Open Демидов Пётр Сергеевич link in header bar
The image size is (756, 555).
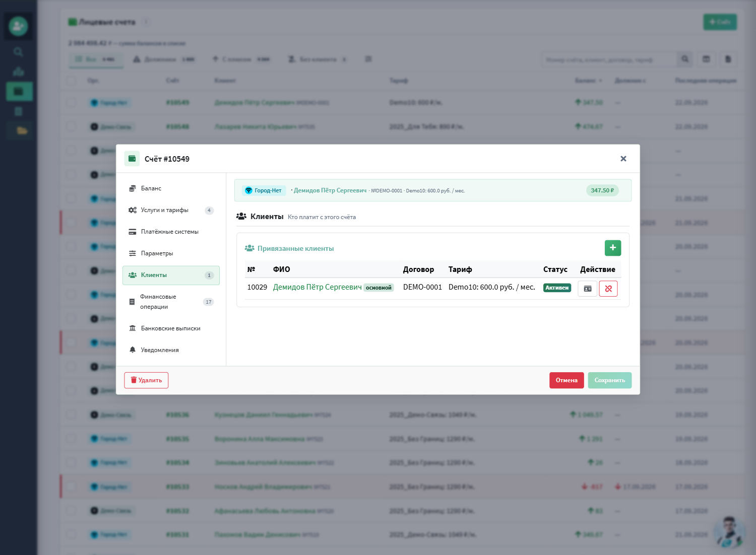[x=330, y=190]
